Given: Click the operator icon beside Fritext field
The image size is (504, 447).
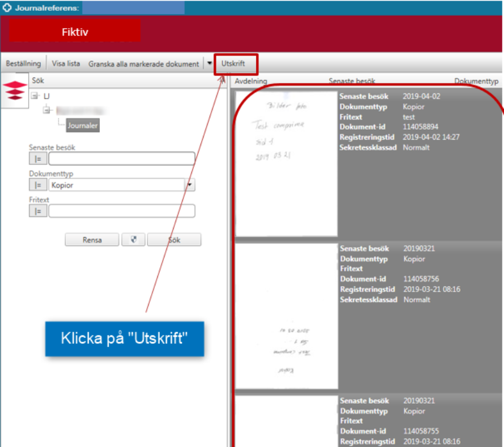Looking at the screenshot, I should 37,211.
